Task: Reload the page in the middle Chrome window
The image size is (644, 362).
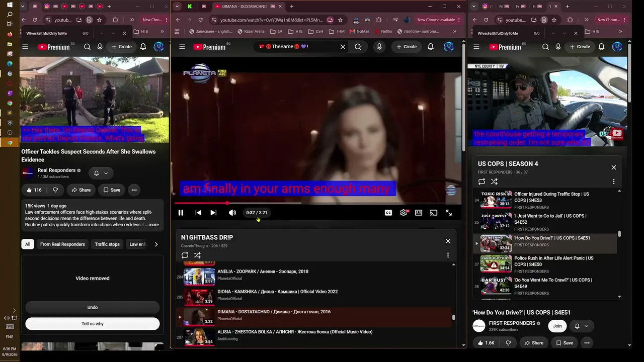Action: pyautogui.click(x=200, y=20)
